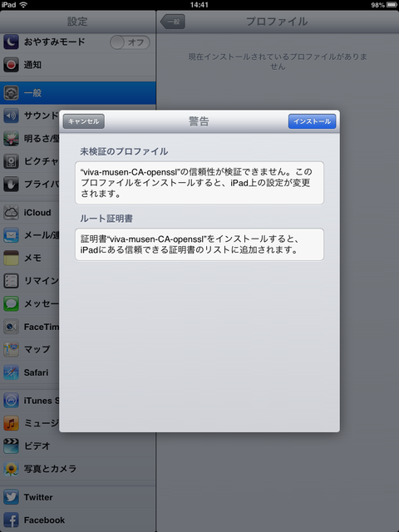Open the おやすみモード moon icon
The width and height of the screenshot is (399, 532).
(11, 42)
